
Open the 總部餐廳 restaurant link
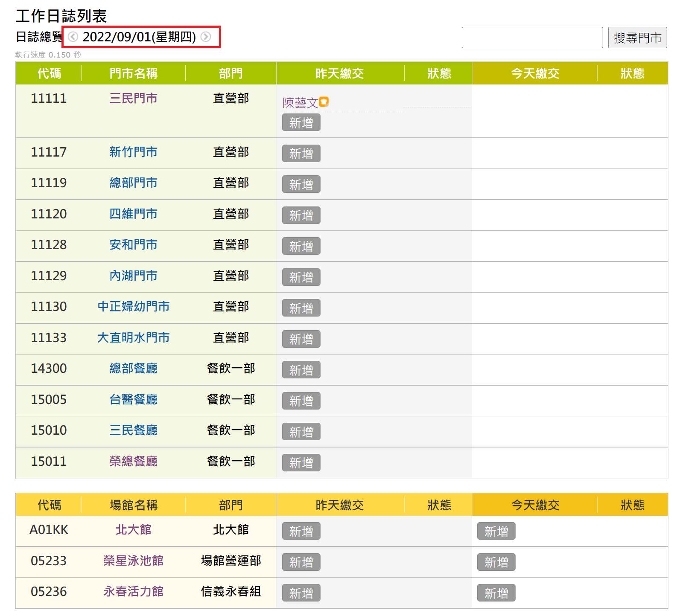point(133,369)
